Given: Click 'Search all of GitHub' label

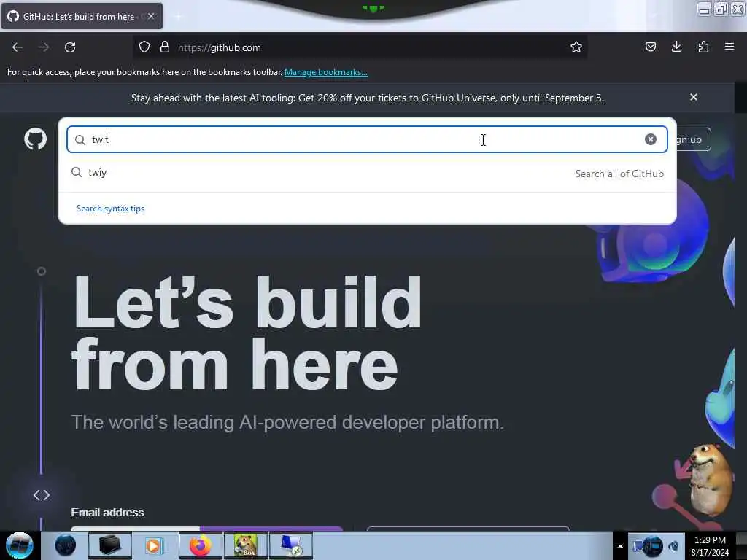Looking at the screenshot, I should point(619,174).
